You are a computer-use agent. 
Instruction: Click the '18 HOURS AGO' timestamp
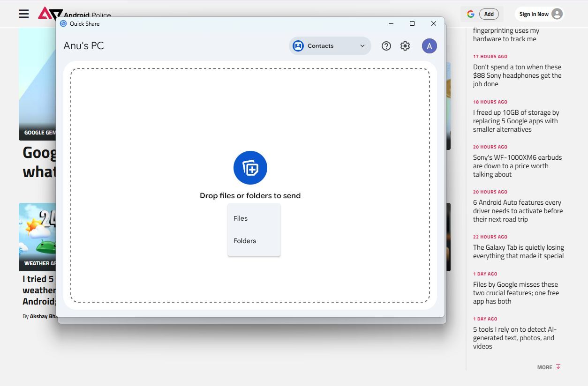[x=490, y=102]
